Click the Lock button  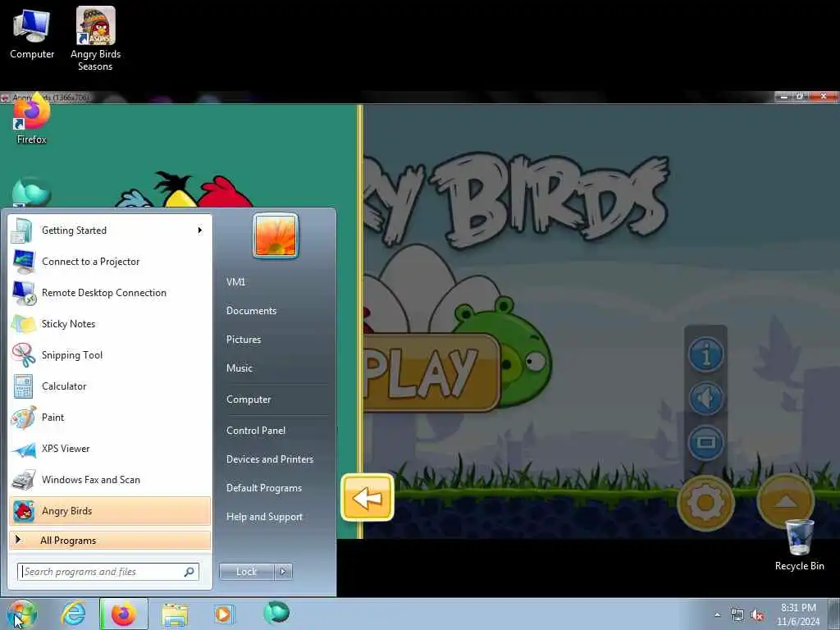coord(246,572)
